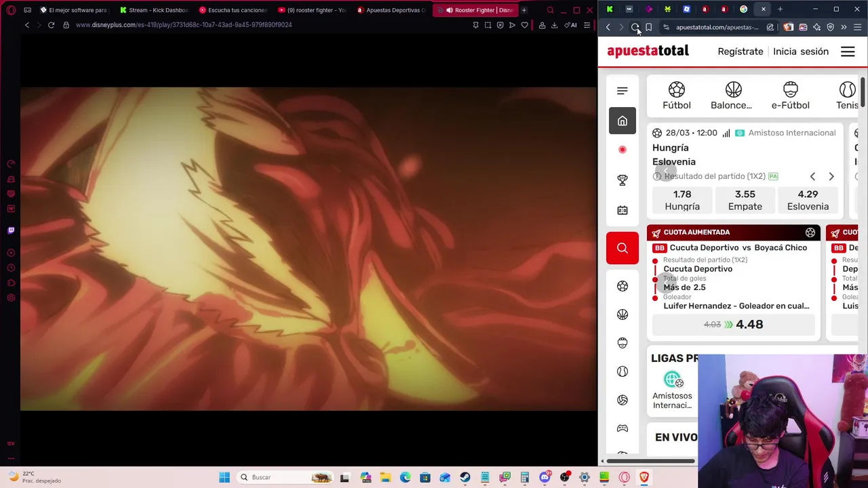Open the trophy competitions icon

pos(622,180)
